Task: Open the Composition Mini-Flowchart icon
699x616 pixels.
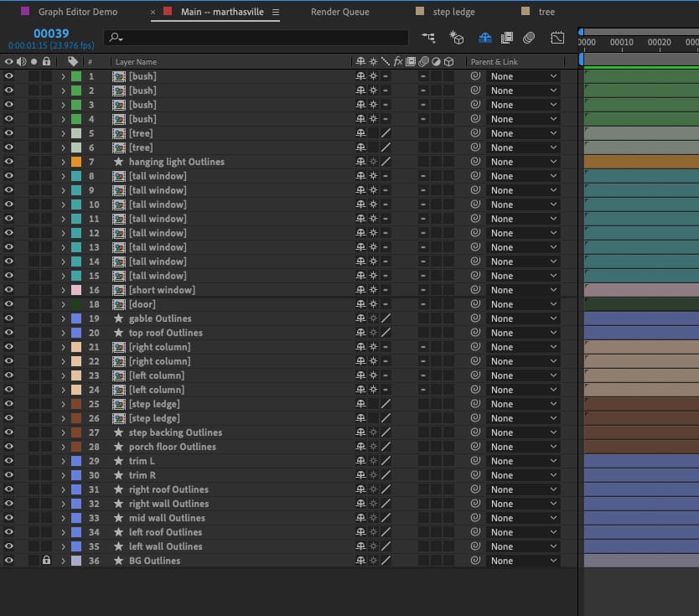Action: coord(428,38)
